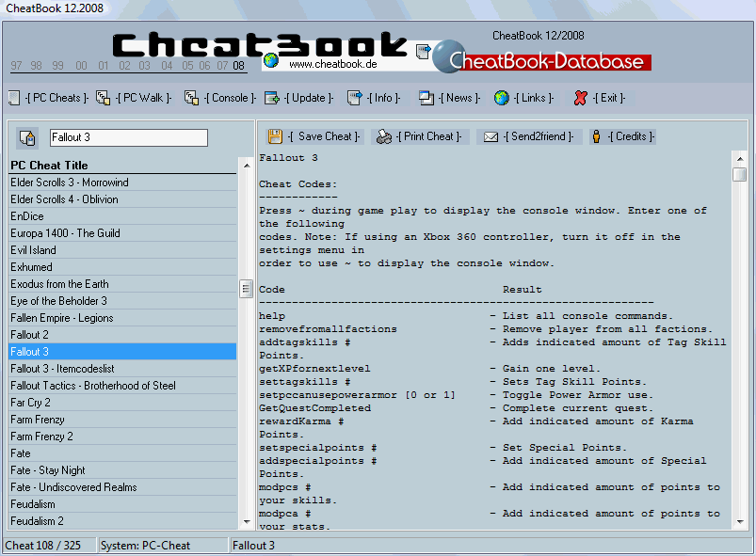Click the Links globe icon
Screen dimensions: 756x556
click(502, 98)
